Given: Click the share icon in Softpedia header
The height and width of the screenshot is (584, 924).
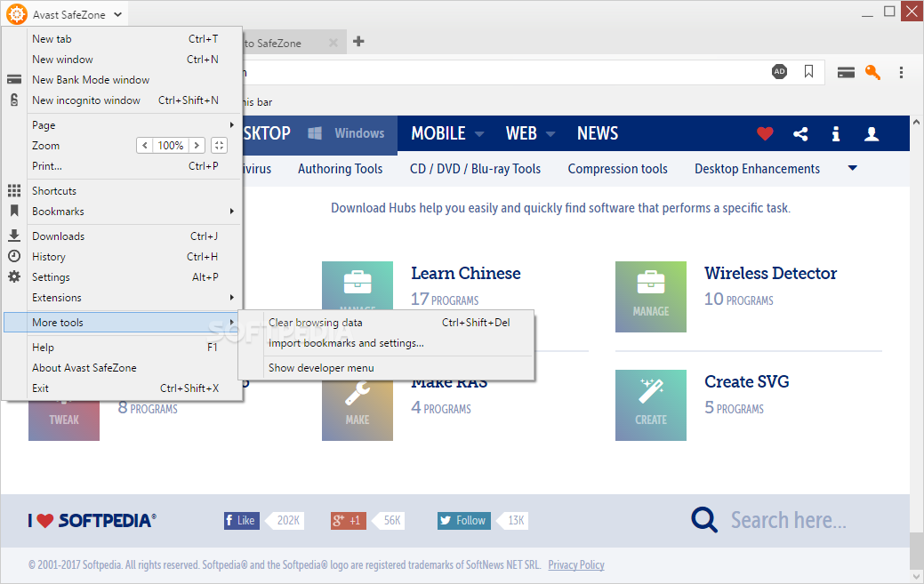Looking at the screenshot, I should point(800,134).
